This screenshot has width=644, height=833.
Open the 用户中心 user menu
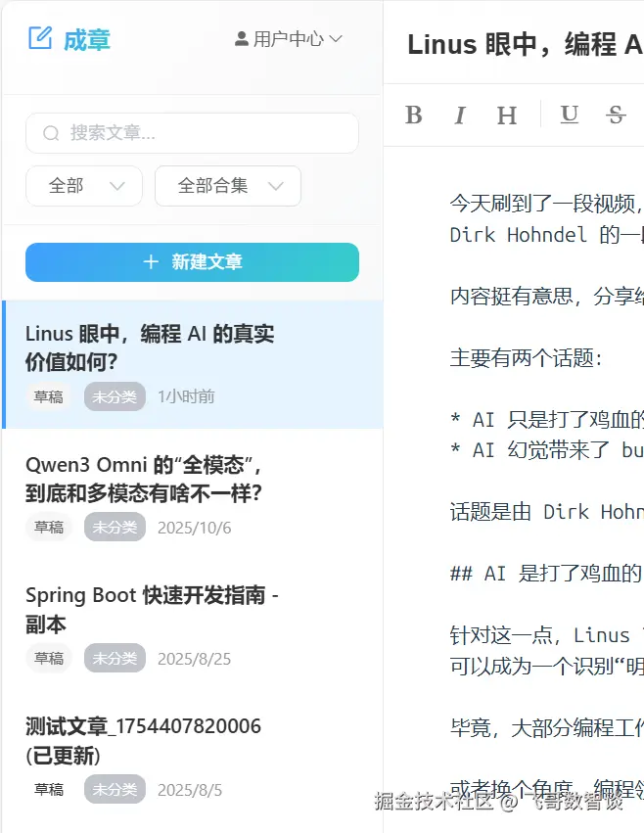tap(289, 39)
